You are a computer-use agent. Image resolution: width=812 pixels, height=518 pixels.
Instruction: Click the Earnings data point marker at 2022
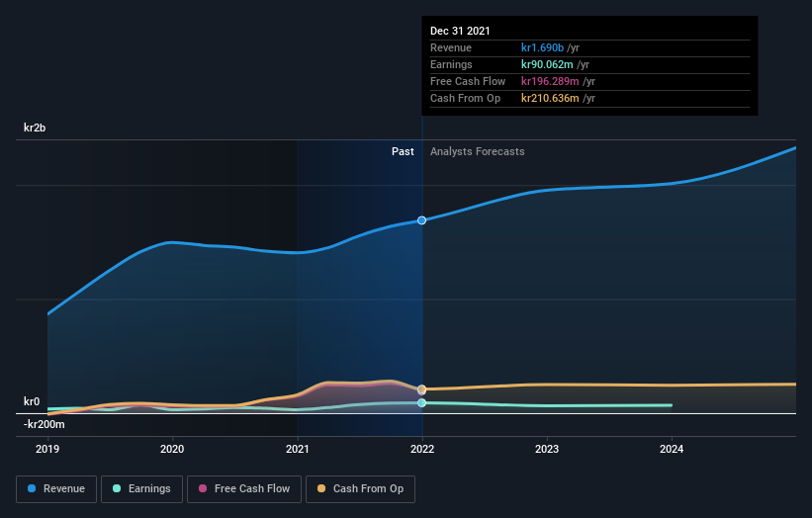[x=422, y=402]
